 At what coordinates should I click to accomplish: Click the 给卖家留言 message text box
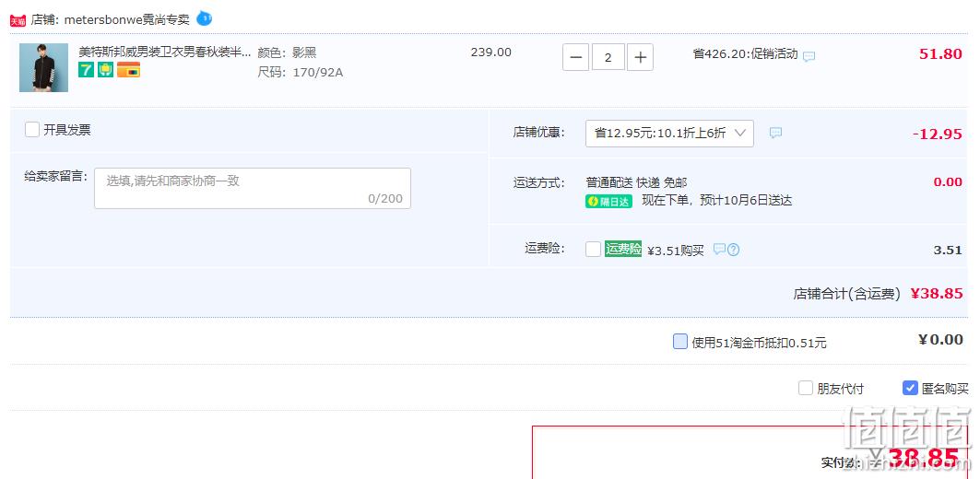(253, 188)
